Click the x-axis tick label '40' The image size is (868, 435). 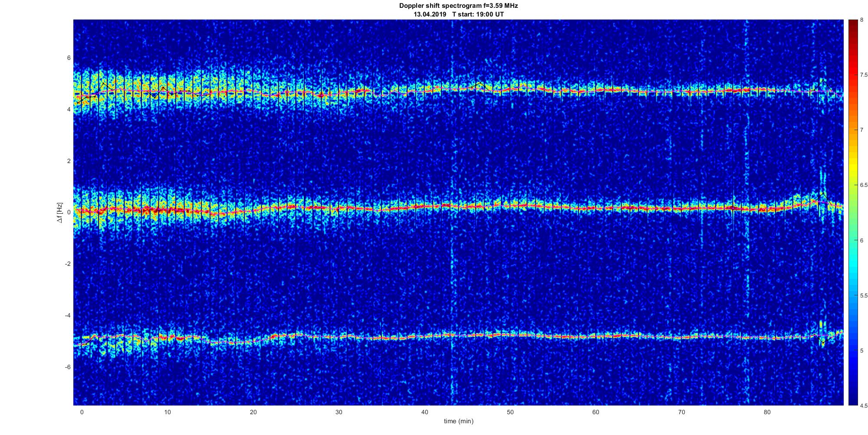424,412
